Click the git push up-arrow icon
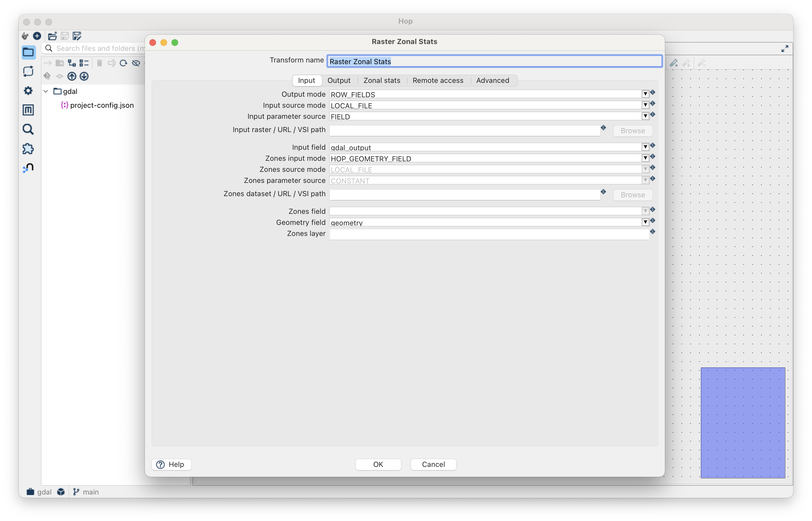812x521 pixels. [72, 76]
